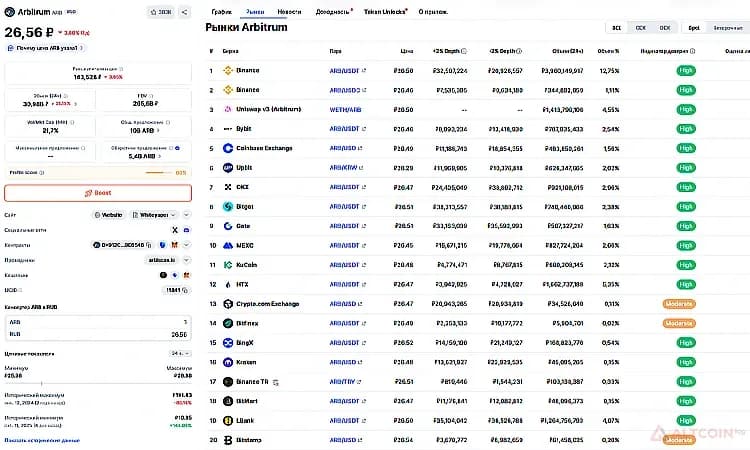The image size is (750, 450).
Task: Click the blue shield icon in the contracts row
Action: coord(163,245)
